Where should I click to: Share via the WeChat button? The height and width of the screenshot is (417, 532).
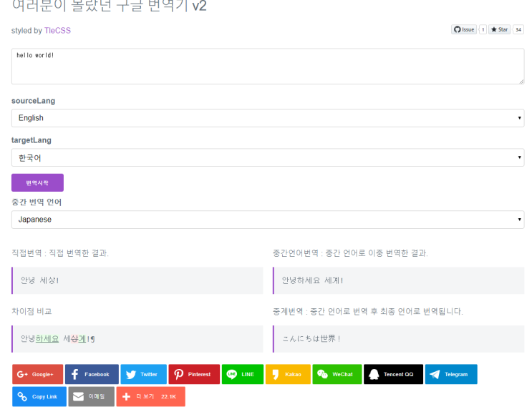click(337, 374)
